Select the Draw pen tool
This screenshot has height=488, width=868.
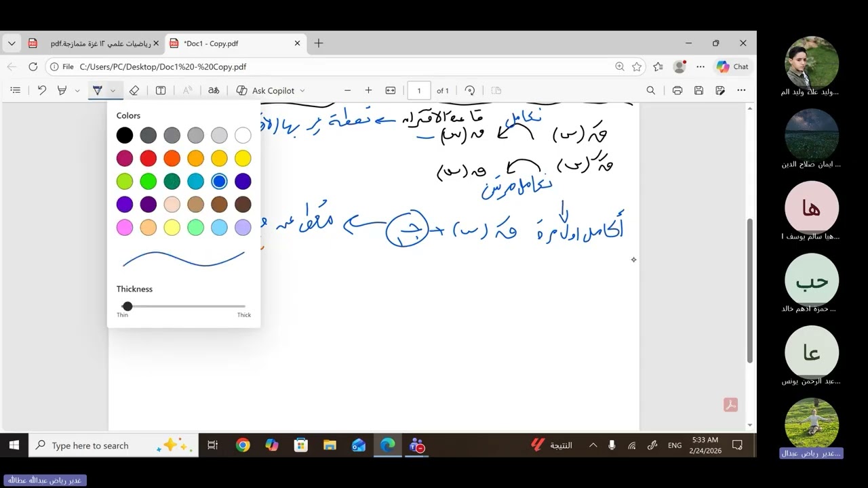[x=98, y=90]
